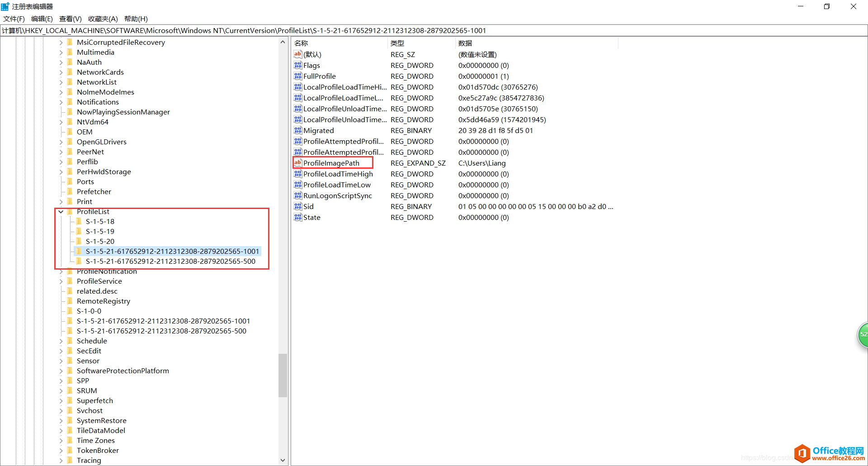This screenshot has height=466, width=868.
Task: Open the 查看(V) menu
Action: pos(71,19)
